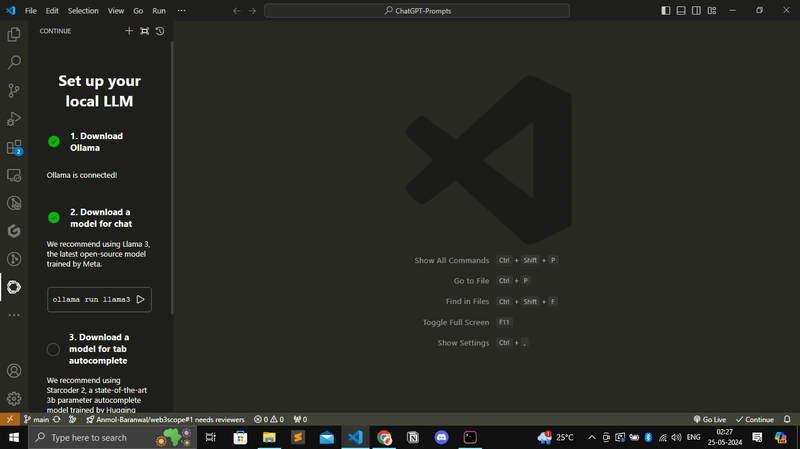Open the Search view in activity bar
The image size is (800, 449).
(x=14, y=62)
